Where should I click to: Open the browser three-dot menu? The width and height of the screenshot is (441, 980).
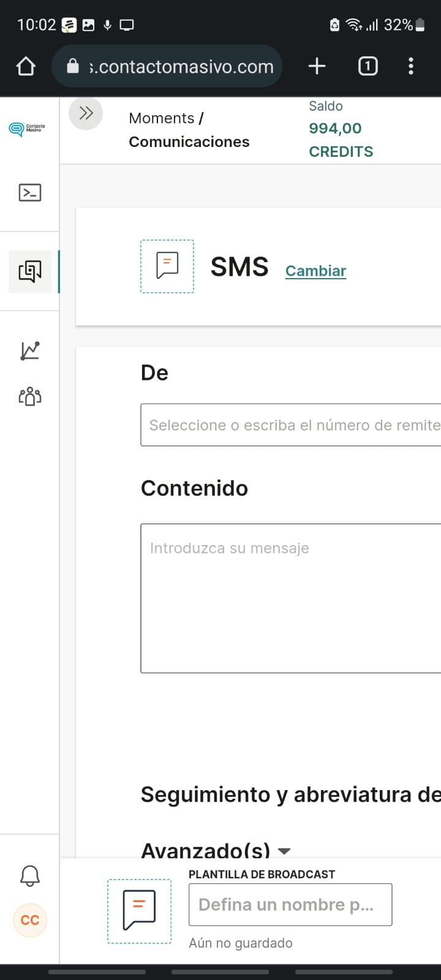(410, 66)
